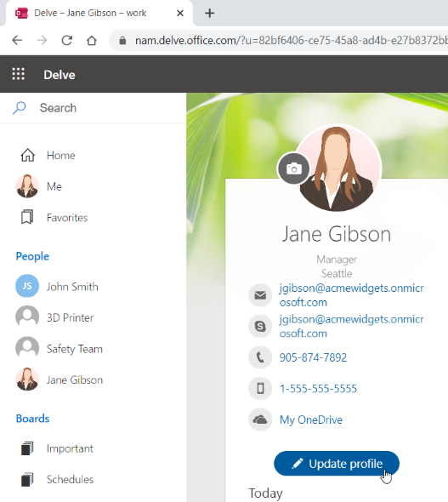Screen dimensions: 448x502
Task: Click the JS initials avatar
Action: [x=27, y=286]
